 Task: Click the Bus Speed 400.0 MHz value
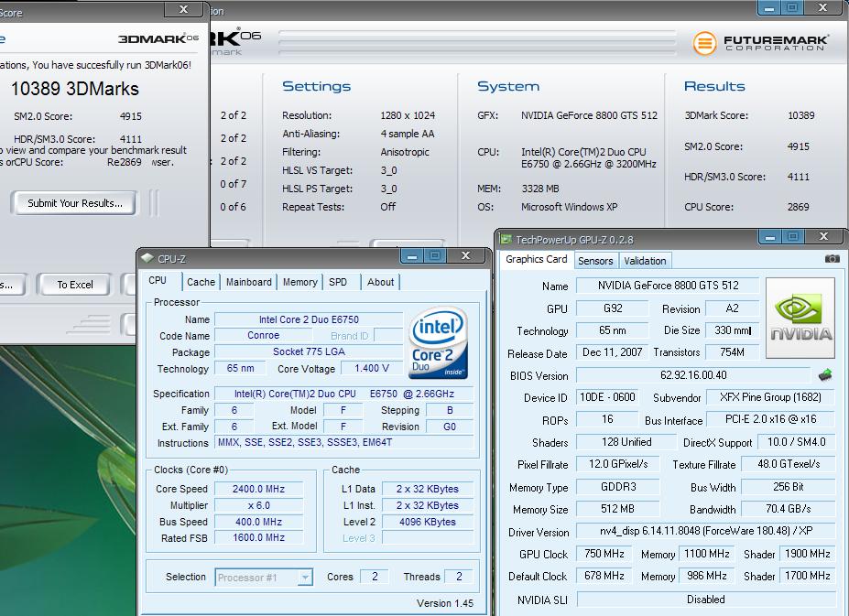point(258,522)
